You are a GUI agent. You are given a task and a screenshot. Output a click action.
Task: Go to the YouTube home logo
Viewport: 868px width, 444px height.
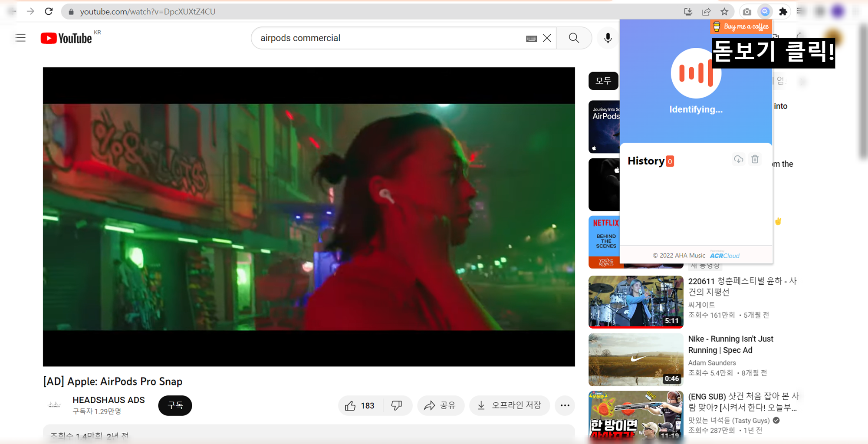(x=66, y=38)
